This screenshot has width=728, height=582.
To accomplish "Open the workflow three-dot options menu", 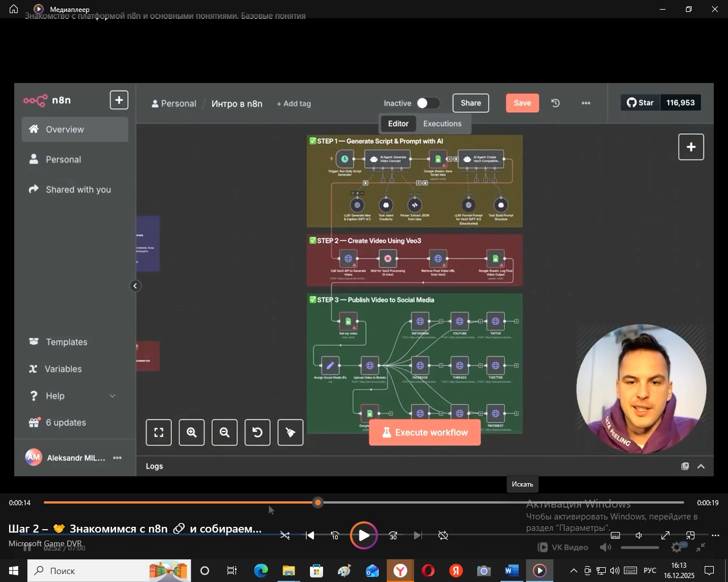I will tap(586, 103).
